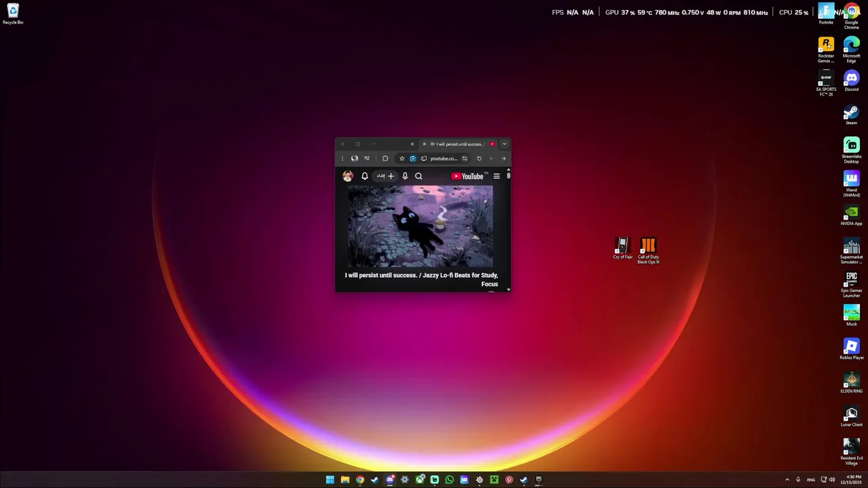
Task: Select the Steam desktop shortcut
Action: [851, 115]
